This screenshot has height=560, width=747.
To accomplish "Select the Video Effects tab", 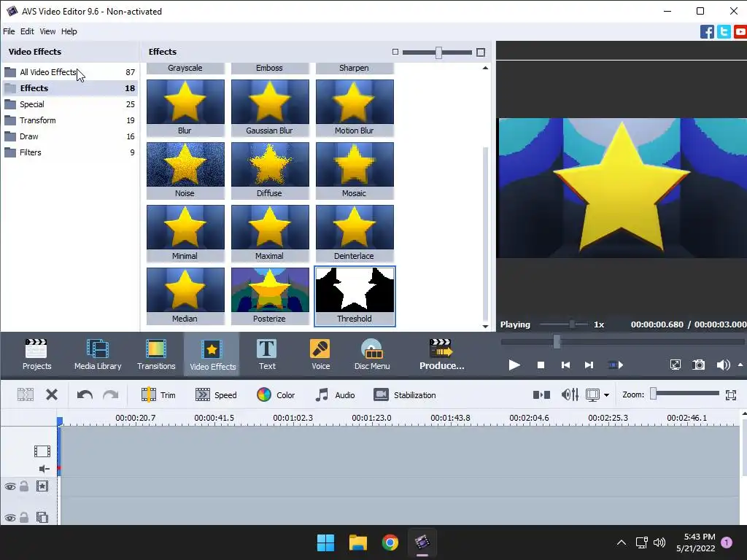I will point(212,354).
